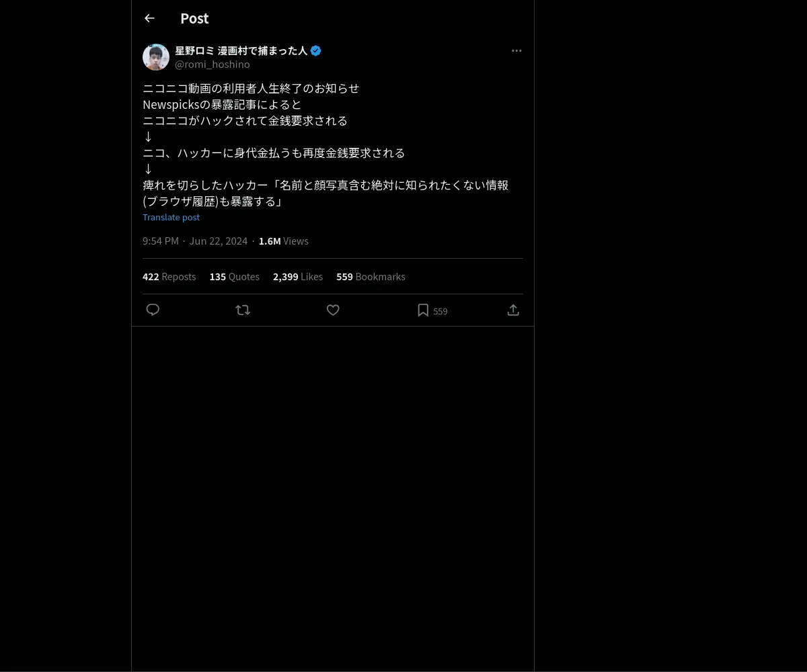Click the Post header title
The image size is (807, 672).
click(x=194, y=19)
